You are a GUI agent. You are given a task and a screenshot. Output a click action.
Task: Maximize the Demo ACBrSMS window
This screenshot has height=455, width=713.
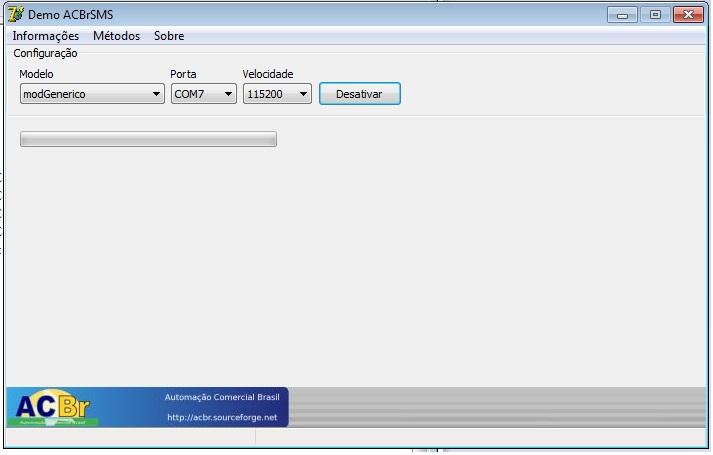(655, 15)
